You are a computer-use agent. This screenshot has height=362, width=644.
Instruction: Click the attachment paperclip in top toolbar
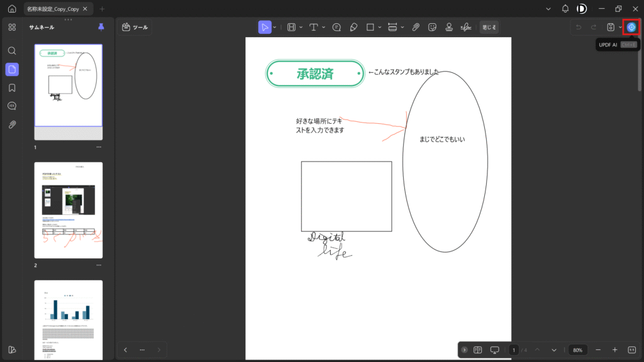(416, 27)
